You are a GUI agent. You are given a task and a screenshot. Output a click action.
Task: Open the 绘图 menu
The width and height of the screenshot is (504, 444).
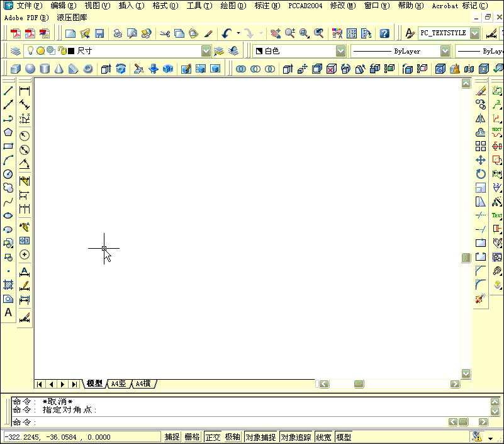[233, 6]
